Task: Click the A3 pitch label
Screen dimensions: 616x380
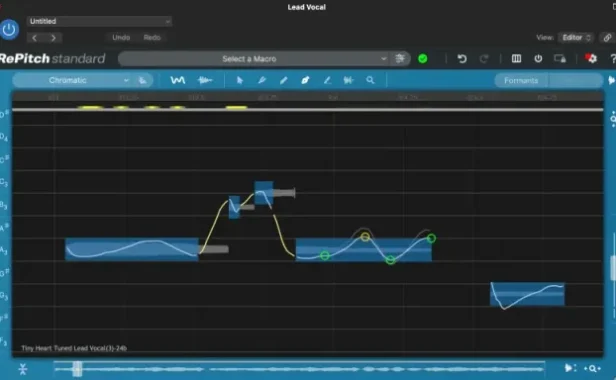Action: [4, 250]
